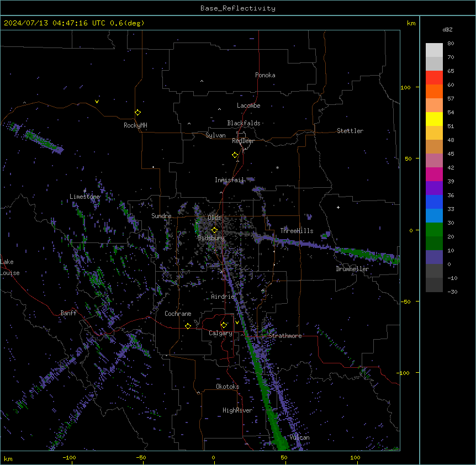Click the Airdrie city label
The image size is (476, 465).
223,297
